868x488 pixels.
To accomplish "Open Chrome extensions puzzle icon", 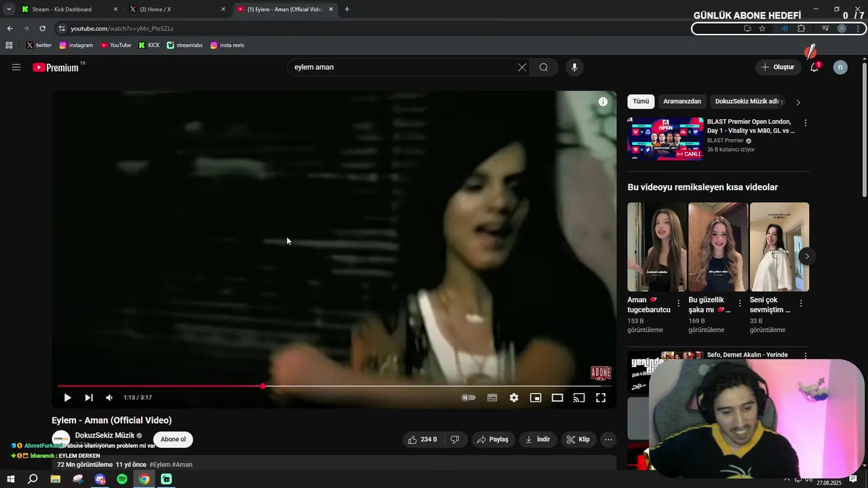I will (x=802, y=28).
